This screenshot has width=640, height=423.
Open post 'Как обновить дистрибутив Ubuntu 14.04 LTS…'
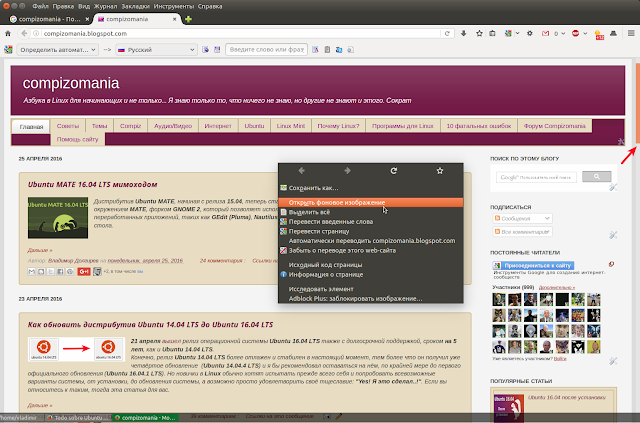pyautogui.click(x=150, y=325)
